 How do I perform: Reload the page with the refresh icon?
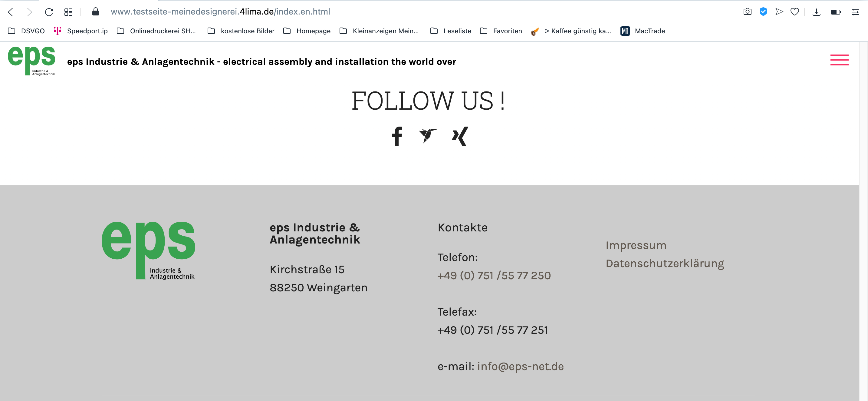[x=49, y=12]
